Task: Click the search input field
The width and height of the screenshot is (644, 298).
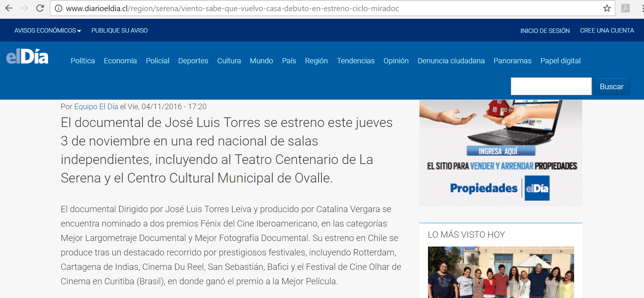Action: [551, 86]
